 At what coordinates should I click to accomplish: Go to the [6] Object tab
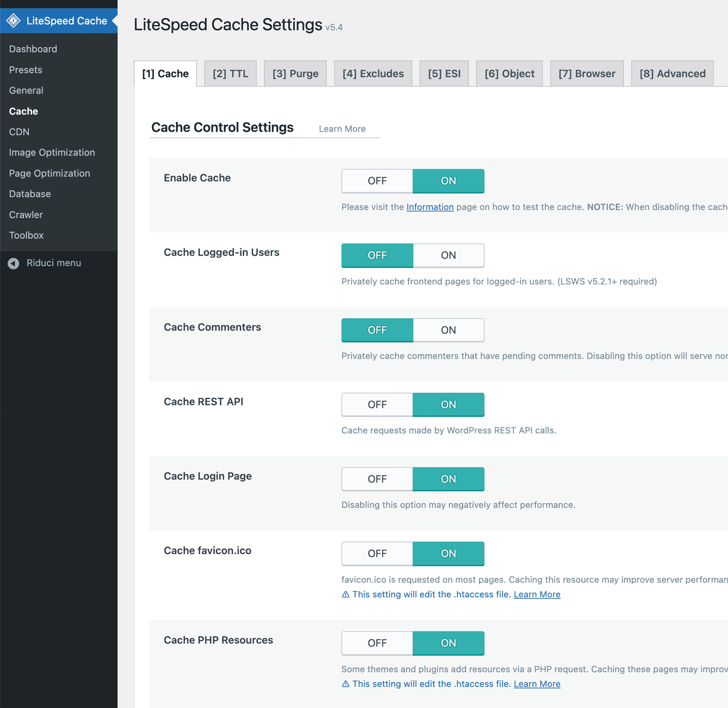click(510, 74)
